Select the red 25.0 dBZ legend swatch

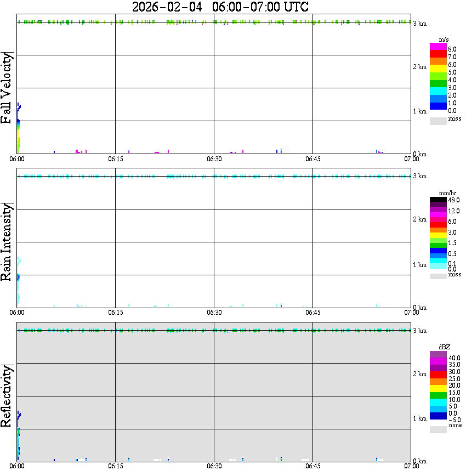click(x=438, y=375)
